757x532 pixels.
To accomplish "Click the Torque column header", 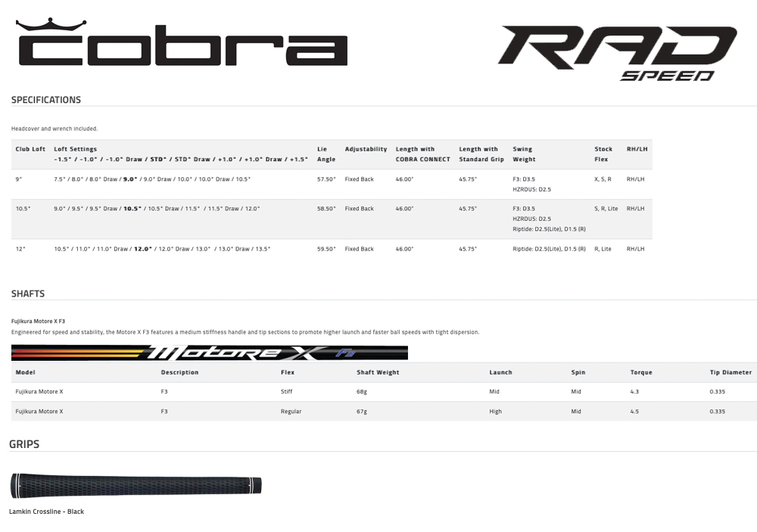I will [641, 372].
